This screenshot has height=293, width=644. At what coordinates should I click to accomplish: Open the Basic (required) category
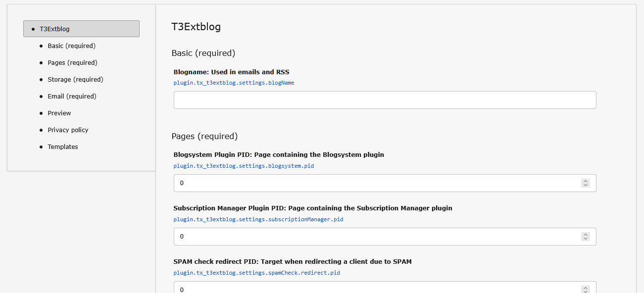71,46
